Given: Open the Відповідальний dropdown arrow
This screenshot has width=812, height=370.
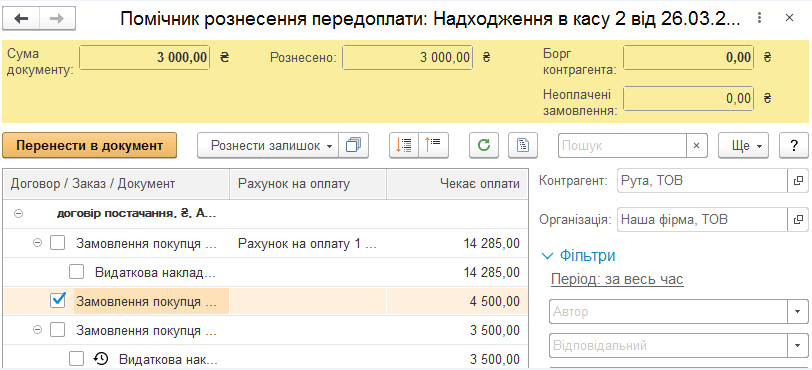Looking at the screenshot, I should point(798,345).
